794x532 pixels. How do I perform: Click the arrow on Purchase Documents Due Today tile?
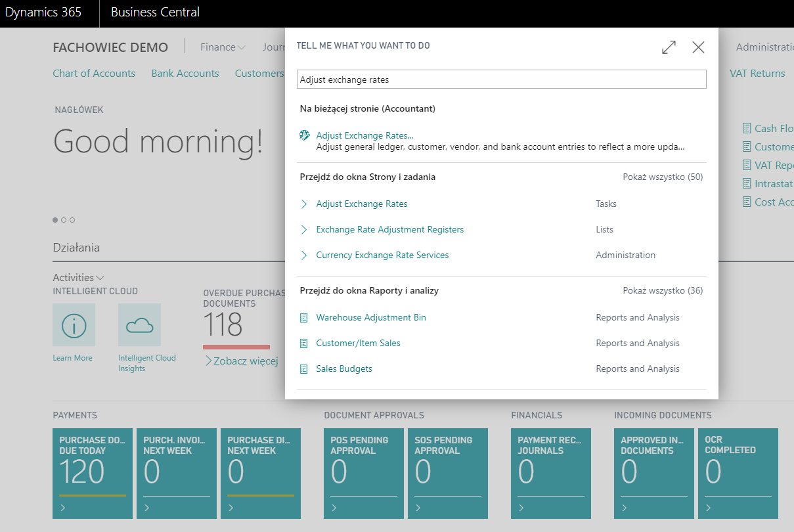click(x=62, y=508)
